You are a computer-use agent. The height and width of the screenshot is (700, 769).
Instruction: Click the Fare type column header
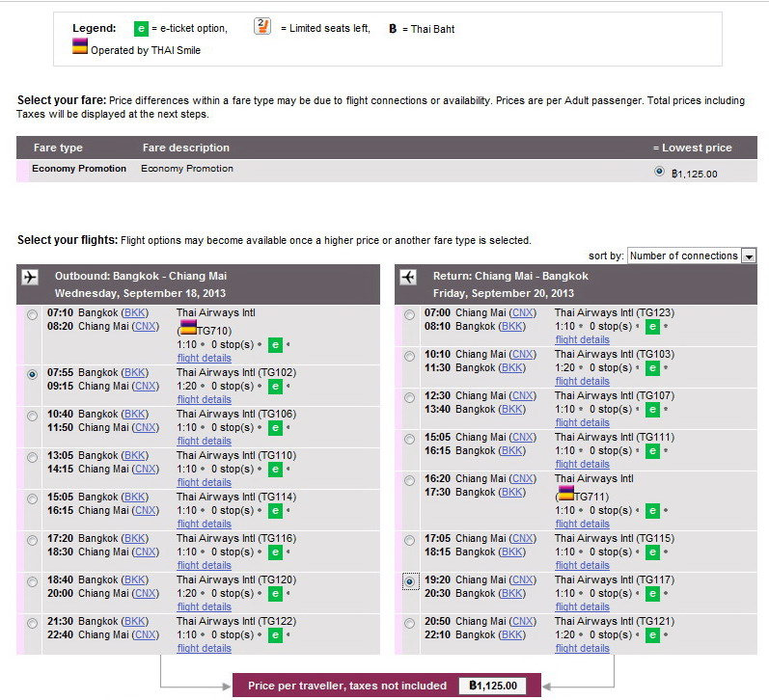tap(58, 148)
